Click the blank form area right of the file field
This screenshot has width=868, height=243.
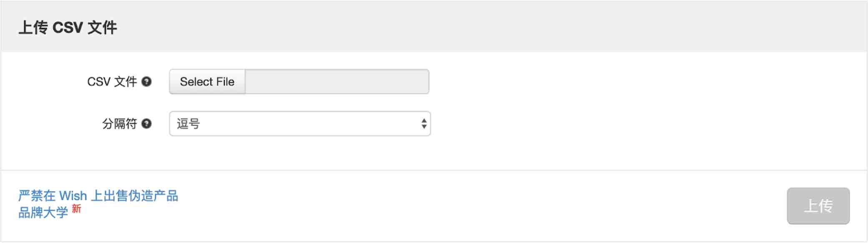tap(625, 81)
